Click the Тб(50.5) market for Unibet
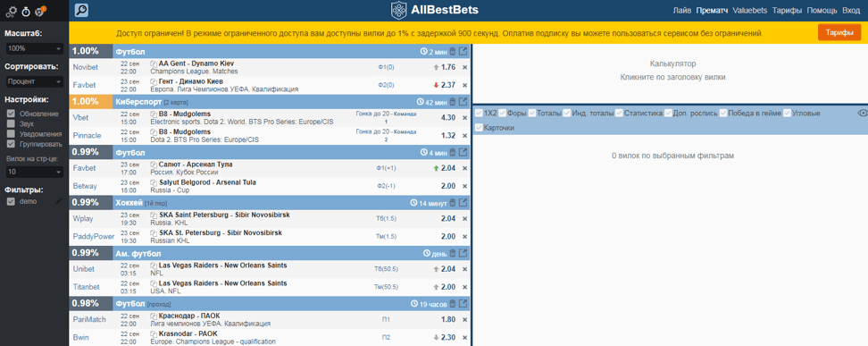Viewport: 868px width, 346px height. pos(386,269)
